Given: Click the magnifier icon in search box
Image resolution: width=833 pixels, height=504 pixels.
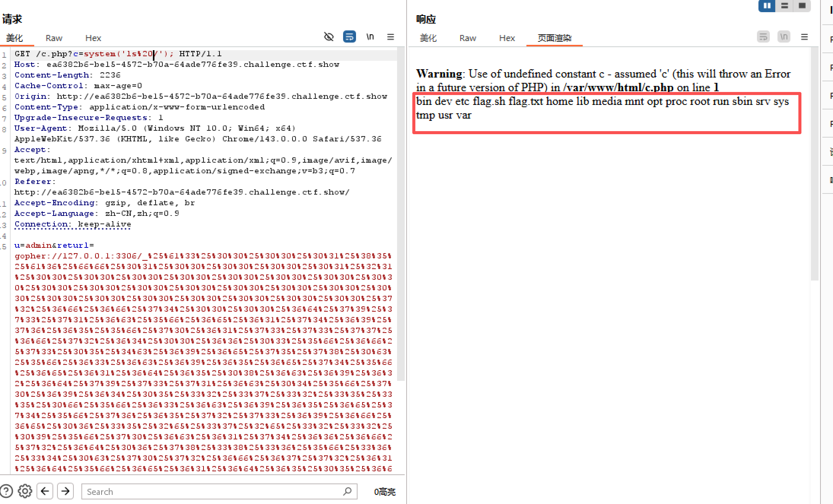Looking at the screenshot, I should [347, 491].
